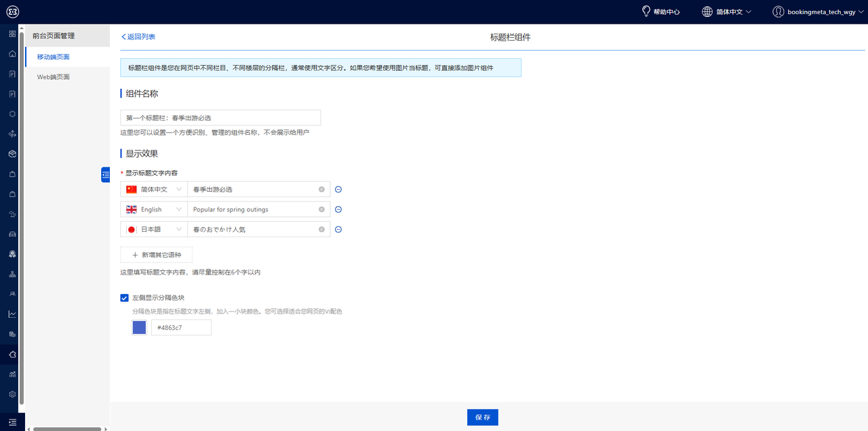Screen dimensions: 868x431
Task: Open the English language dropdown
Action: 154,209
